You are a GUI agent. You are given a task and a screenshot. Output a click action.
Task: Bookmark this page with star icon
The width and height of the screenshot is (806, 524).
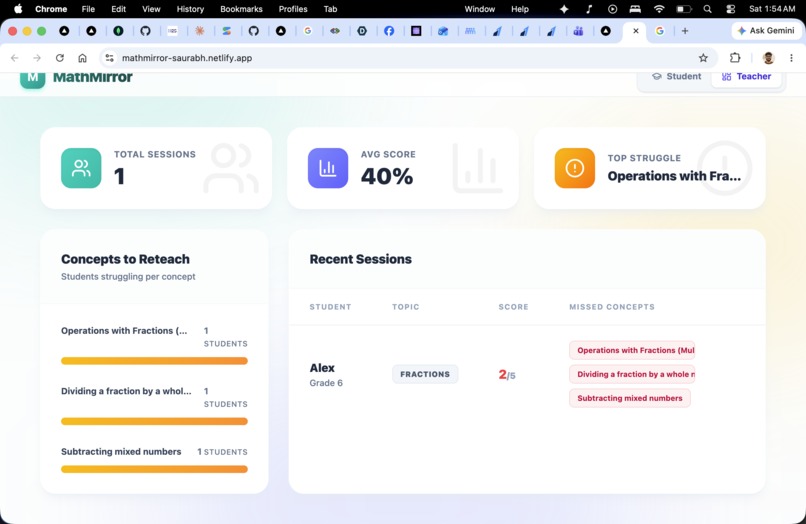pyautogui.click(x=703, y=58)
